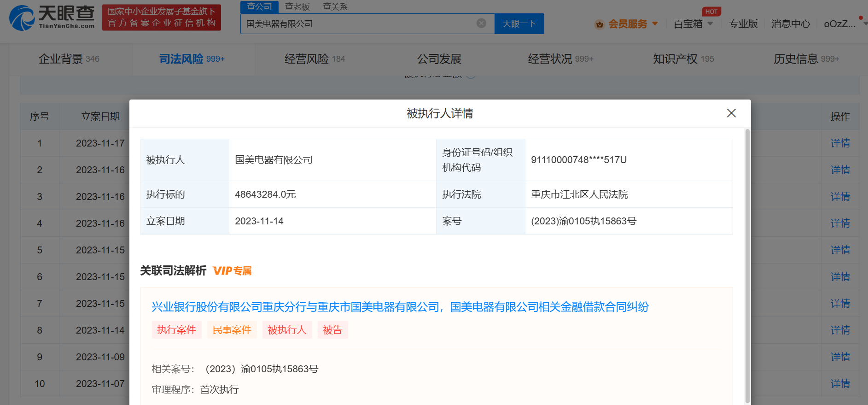The width and height of the screenshot is (868, 405).
Task: Switch to the 查关系 search tab
Action: [335, 6]
